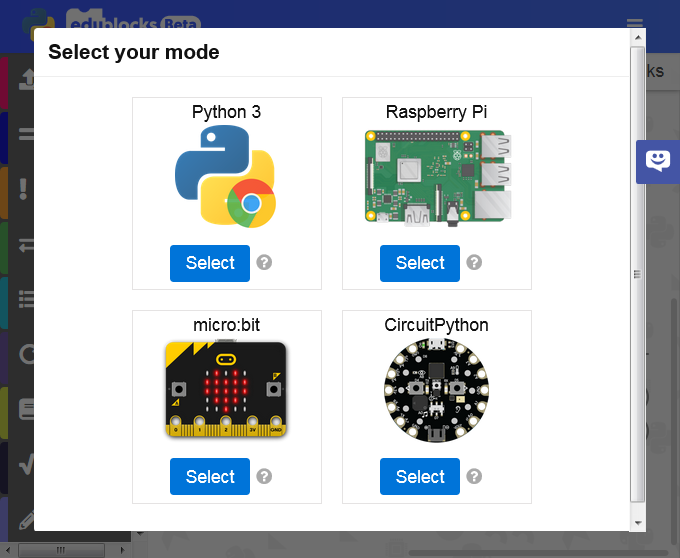The width and height of the screenshot is (680, 558).
Task: Open help for CircuitPython mode
Action: pyautogui.click(x=474, y=476)
